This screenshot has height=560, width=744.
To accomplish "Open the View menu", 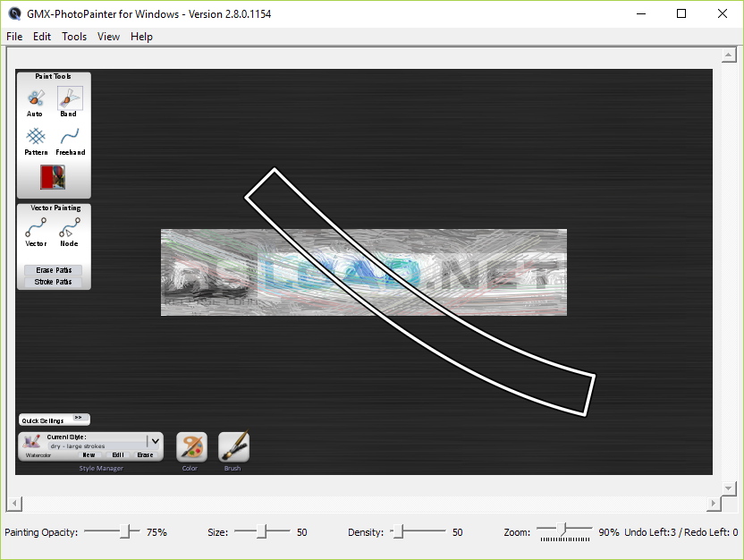I will [x=108, y=37].
